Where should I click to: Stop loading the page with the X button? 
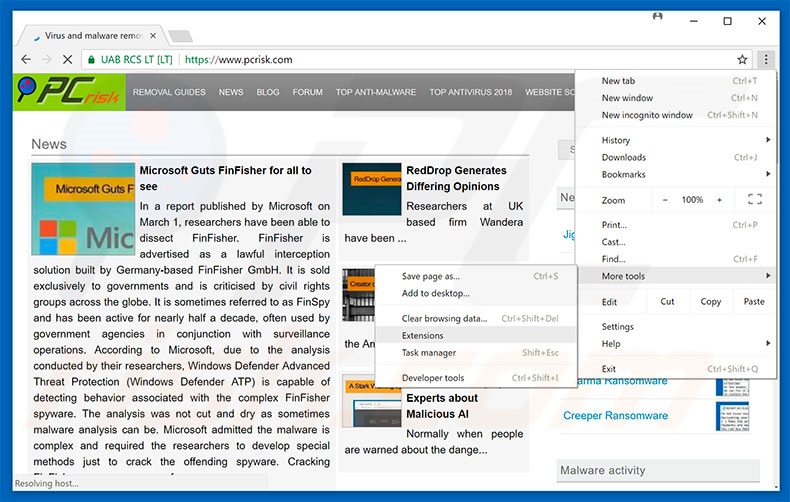[x=67, y=59]
